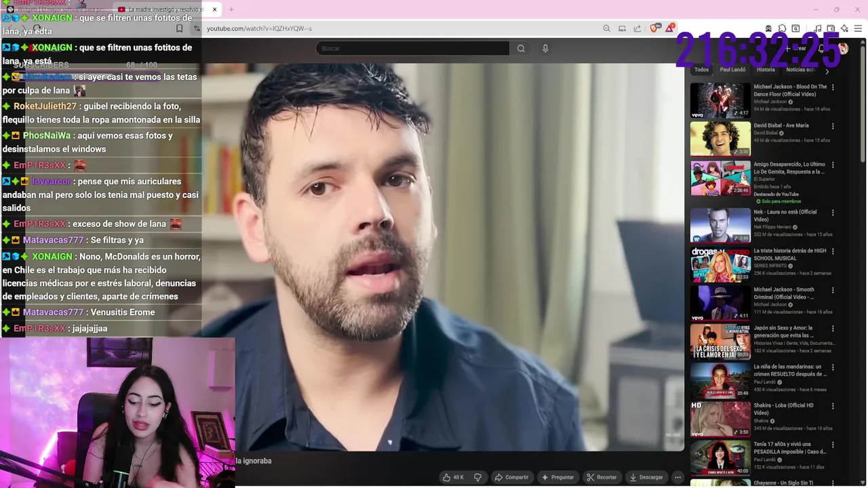Open options menu for Blood On The Dance Floor video
This screenshot has width=868, height=488.
(x=833, y=87)
